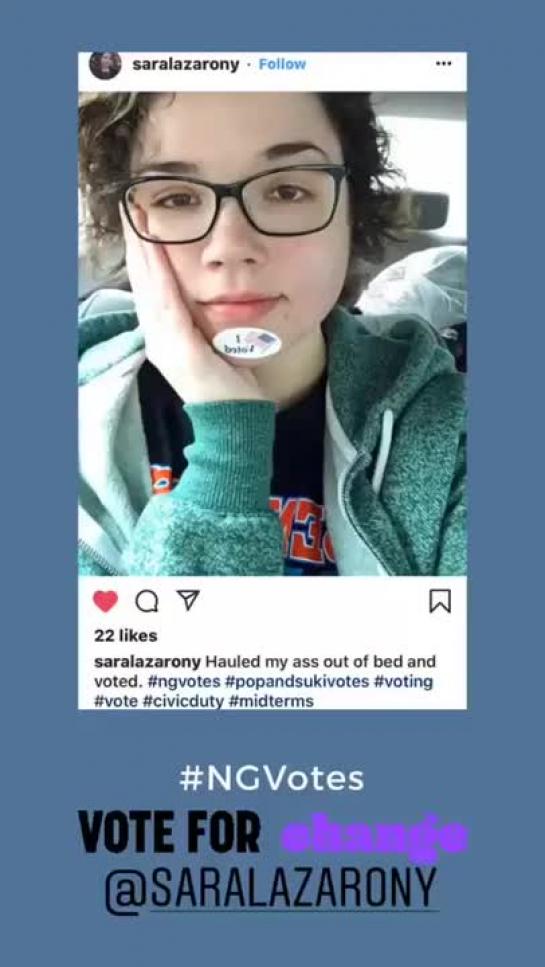This screenshot has height=967, width=545.
Task: Click the #midterms hashtag
Action: click(x=271, y=702)
